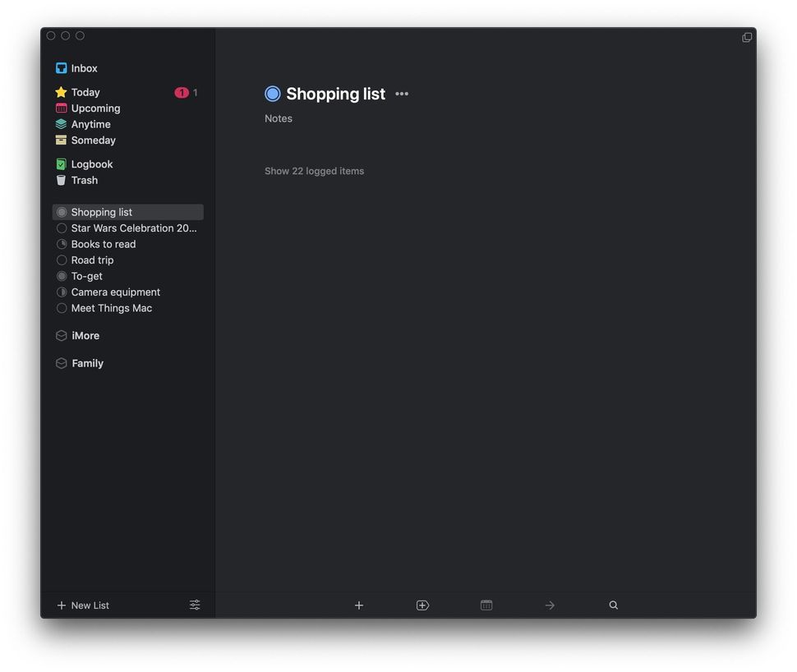Open the Trash
The image size is (797, 672).
(x=84, y=180)
